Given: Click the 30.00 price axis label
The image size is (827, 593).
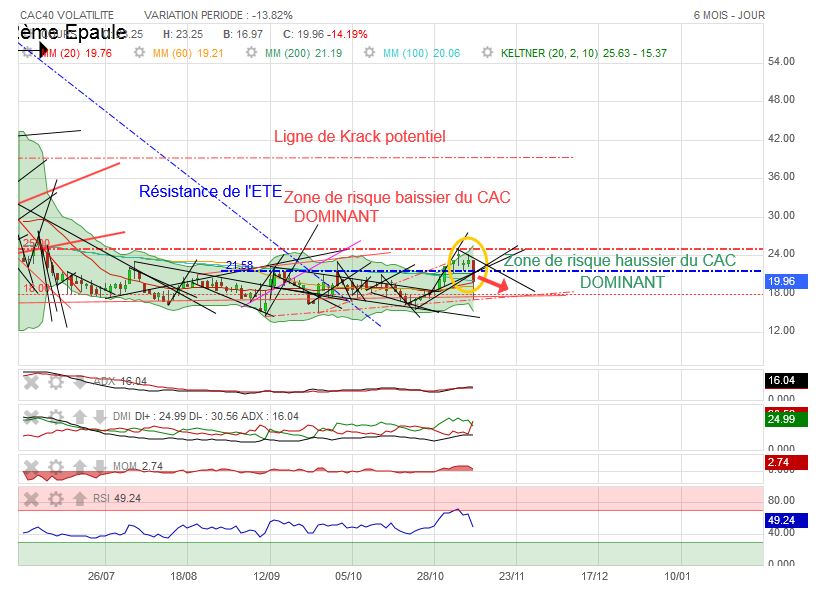Looking at the screenshot, I should (x=781, y=215).
